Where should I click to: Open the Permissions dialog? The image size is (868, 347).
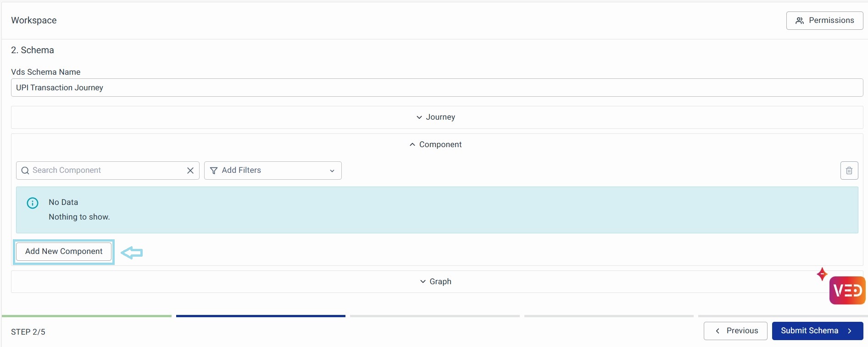click(824, 21)
